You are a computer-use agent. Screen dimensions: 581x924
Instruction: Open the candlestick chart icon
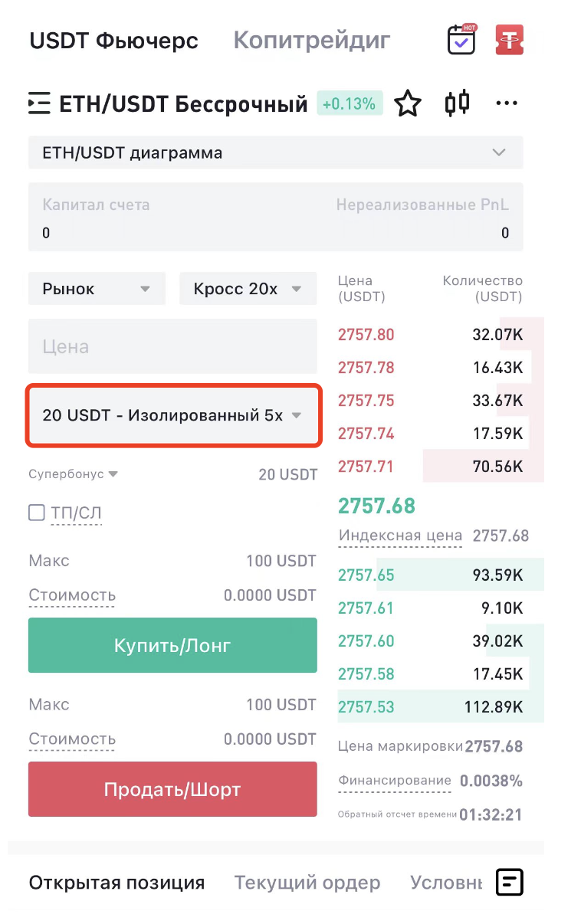tap(458, 103)
